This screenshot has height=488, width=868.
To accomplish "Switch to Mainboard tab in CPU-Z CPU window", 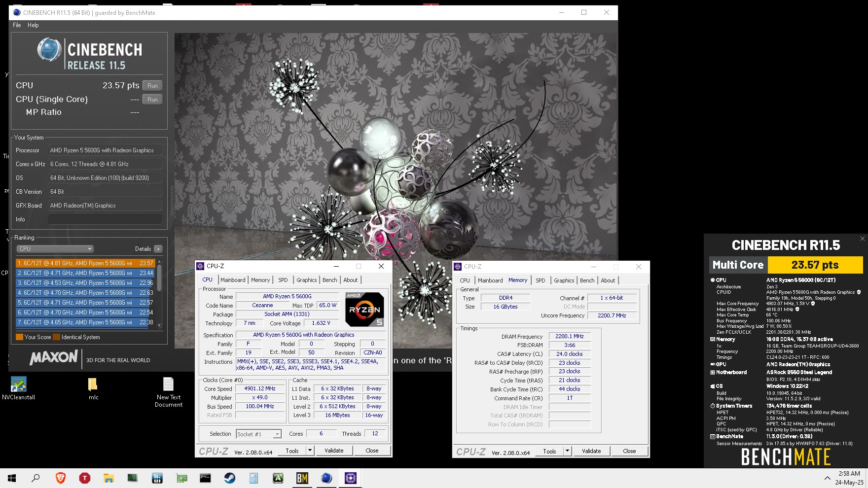I will click(x=233, y=280).
